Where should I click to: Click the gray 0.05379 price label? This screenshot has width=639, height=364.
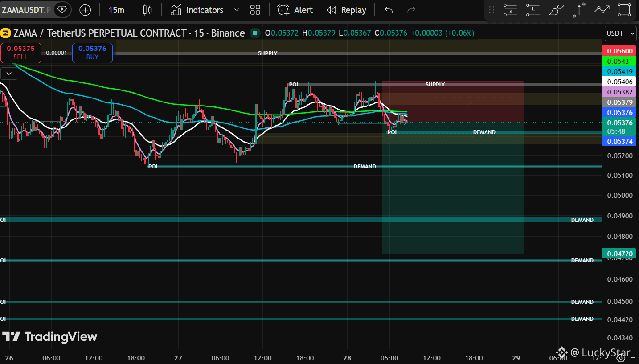(x=619, y=102)
